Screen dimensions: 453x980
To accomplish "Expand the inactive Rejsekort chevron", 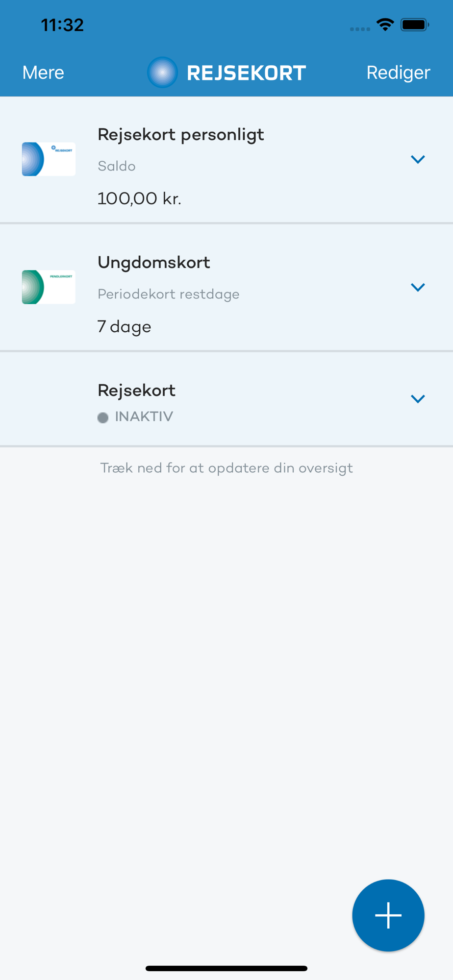I will (x=418, y=399).
